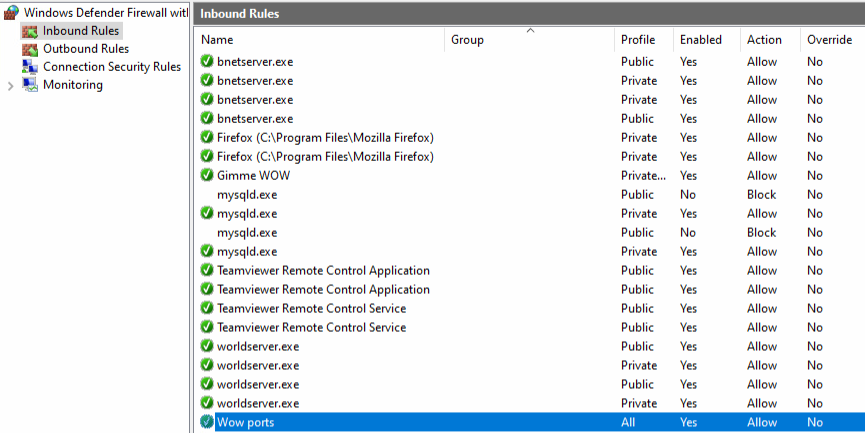Click the Yes enabled cell in Gimme WOW row

pyautogui.click(x=688, y=175)
